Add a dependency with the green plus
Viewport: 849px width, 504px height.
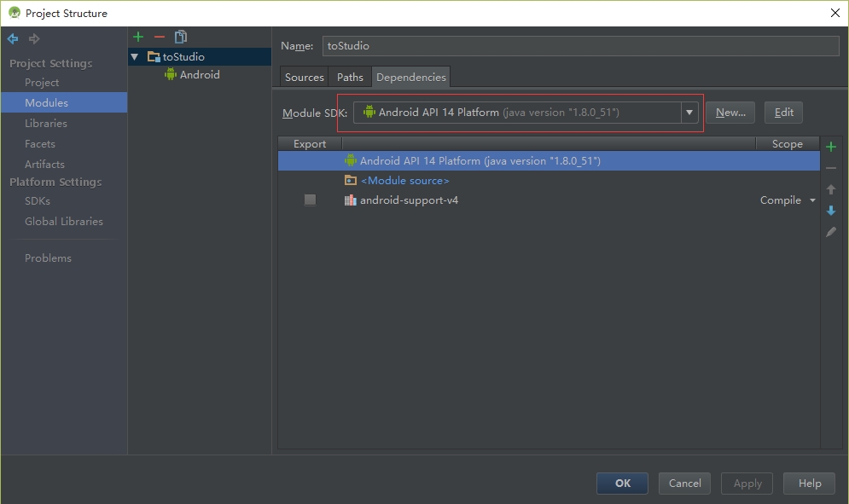pos(831,147)
